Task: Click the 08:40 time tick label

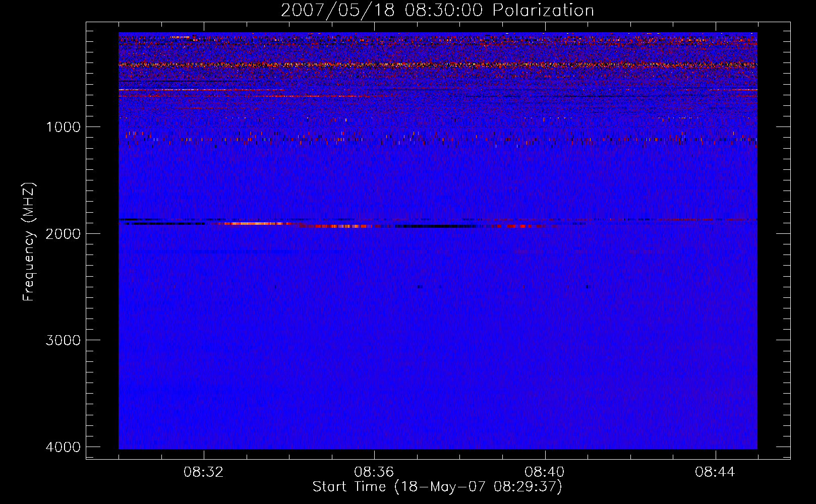Action: click(545, 472)
